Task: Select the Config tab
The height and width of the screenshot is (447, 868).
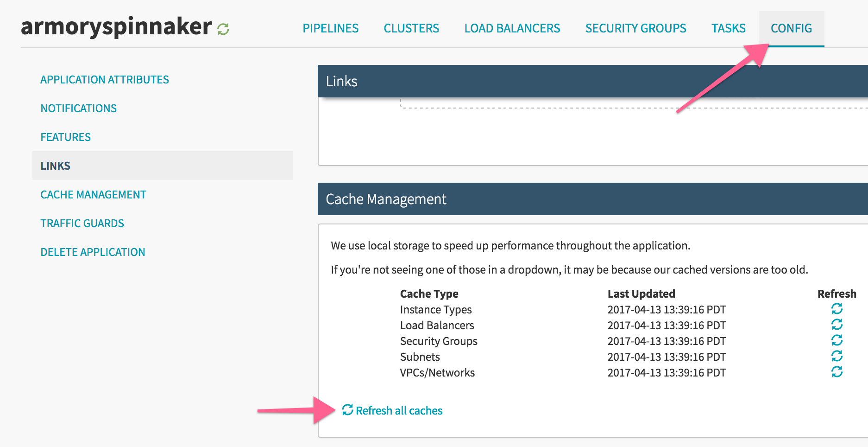Action: pyautogui.click(x=791, y=28)
